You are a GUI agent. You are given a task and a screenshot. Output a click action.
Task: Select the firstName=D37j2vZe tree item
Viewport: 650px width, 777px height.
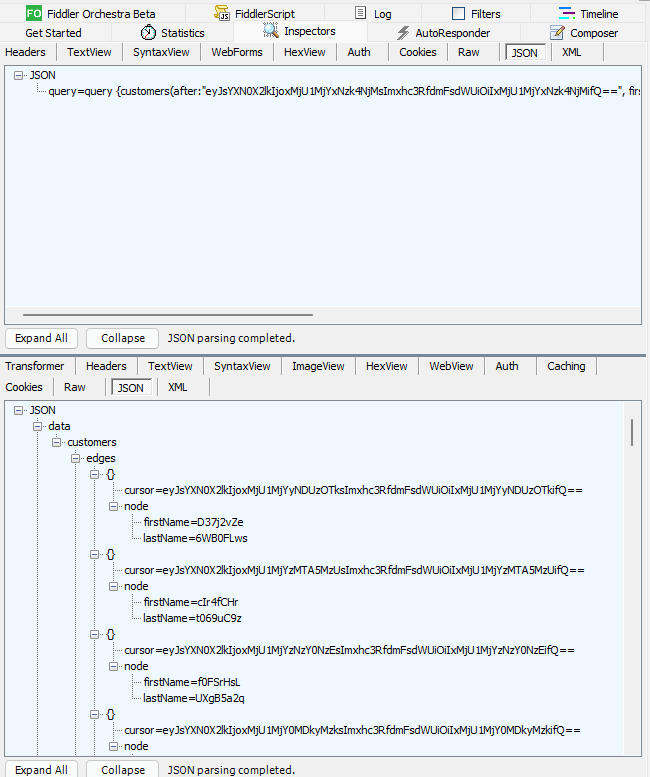click(193, 522)
